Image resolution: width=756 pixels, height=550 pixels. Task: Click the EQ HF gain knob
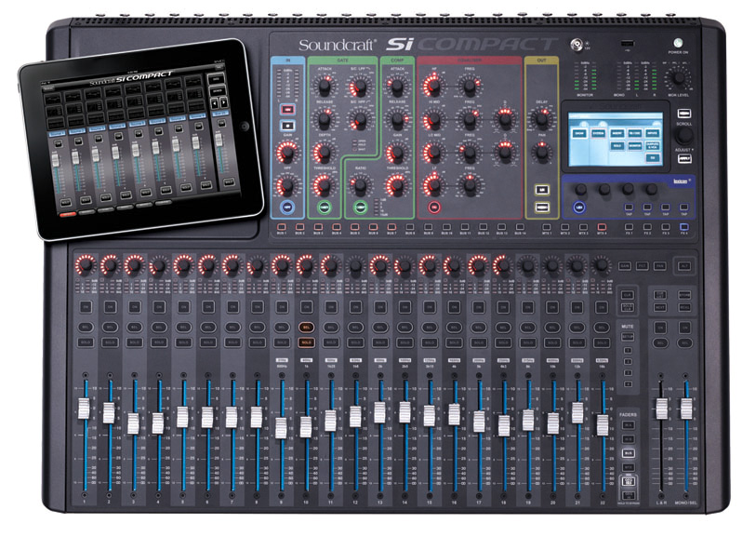[x=433, y=87]
